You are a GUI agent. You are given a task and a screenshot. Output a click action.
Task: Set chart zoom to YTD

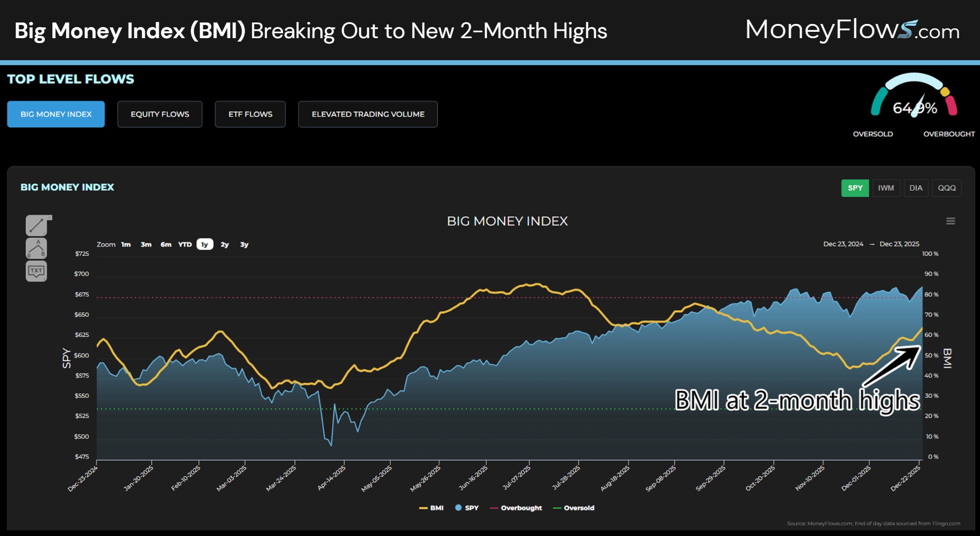tap(185, 245)
